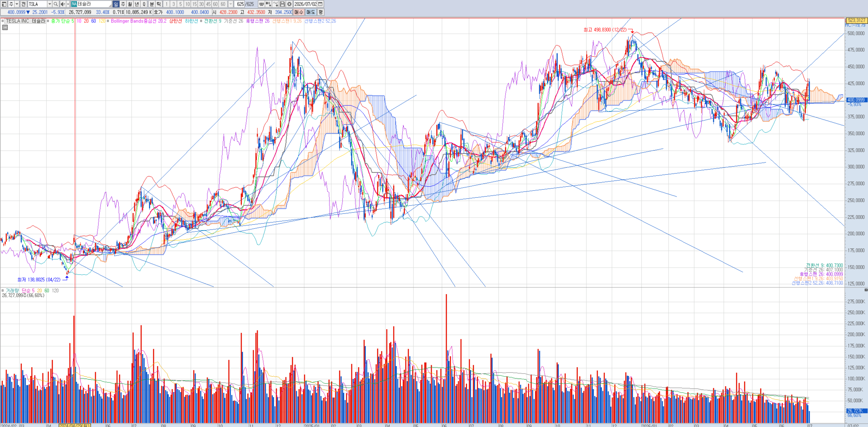Click the 거래량 volume label
Viewport: 868px width, 427px height.
(x=12, y=290)
